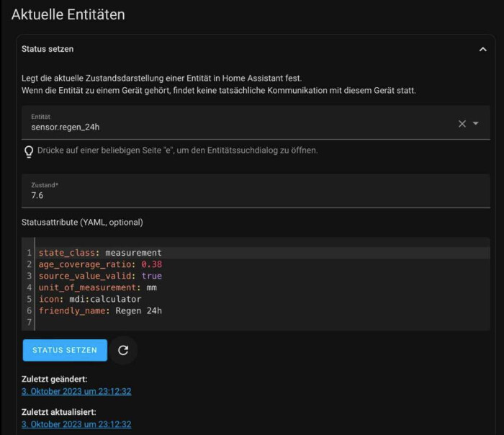Open the Entität dropdown arrow
Viewport: 504px width, 435px height.
476,124
